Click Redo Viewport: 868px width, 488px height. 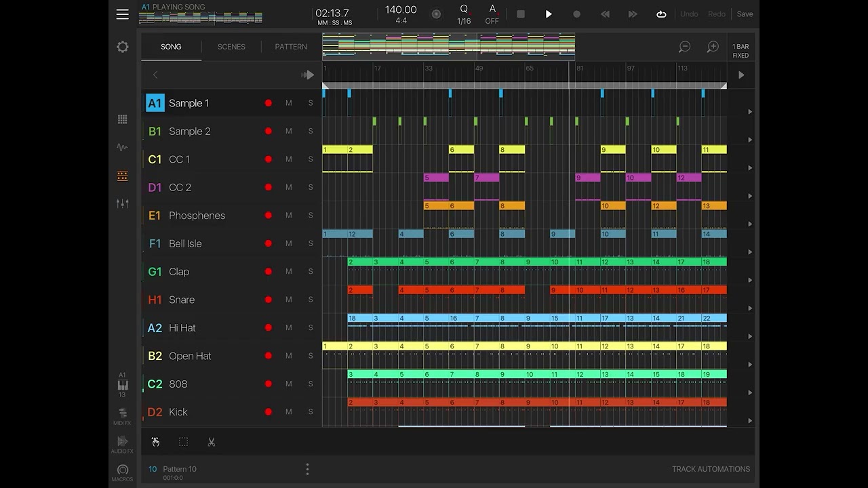pyautogui.click(x=717, y=14)
